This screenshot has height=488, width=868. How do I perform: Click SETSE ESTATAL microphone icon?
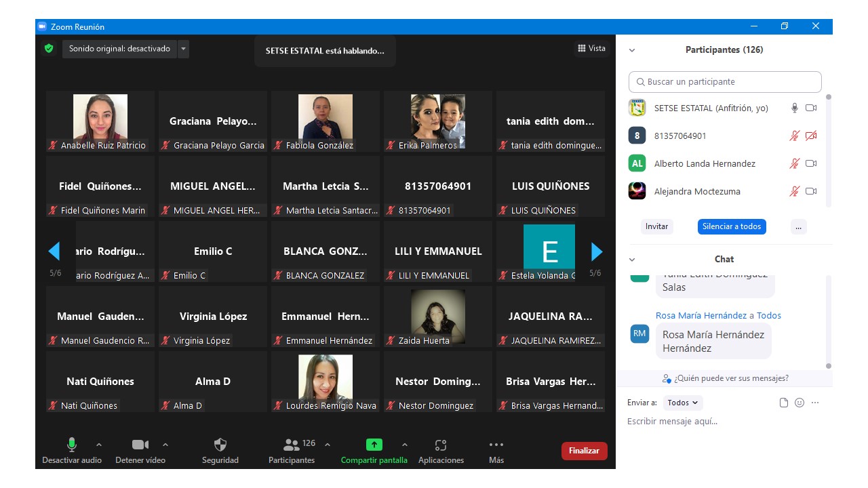[x=795, y=108]
